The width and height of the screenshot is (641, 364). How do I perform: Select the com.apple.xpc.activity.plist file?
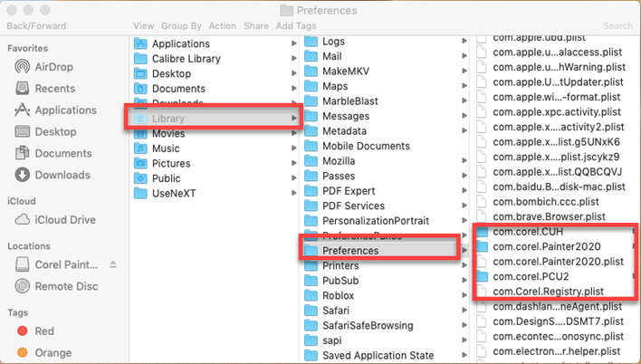(549, 111)
